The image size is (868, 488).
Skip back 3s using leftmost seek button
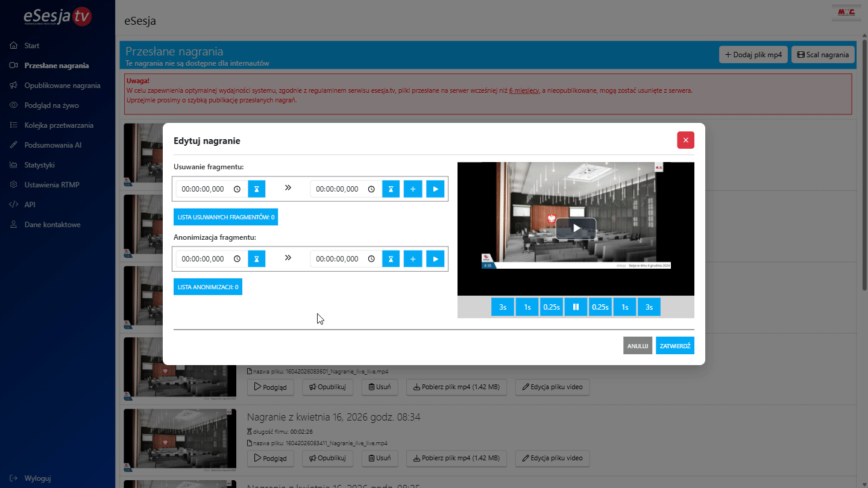click(x=503, y=307)
